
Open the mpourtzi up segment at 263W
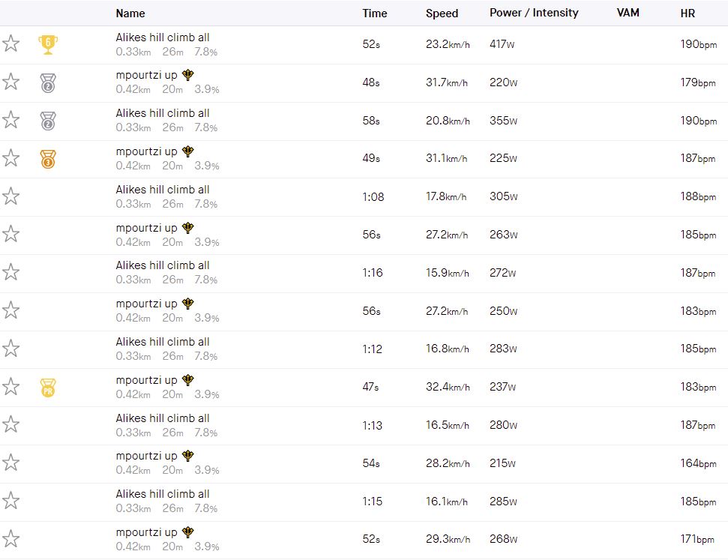[x=147, y=227]
